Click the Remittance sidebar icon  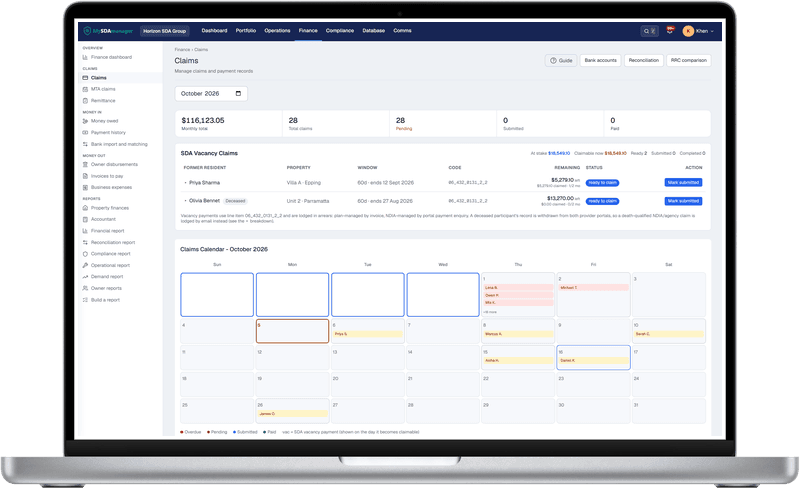(x=85, y=101)
